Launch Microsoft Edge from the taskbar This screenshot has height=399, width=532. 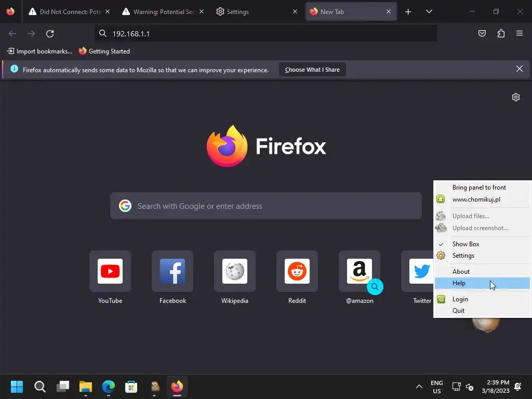[109, 387]
